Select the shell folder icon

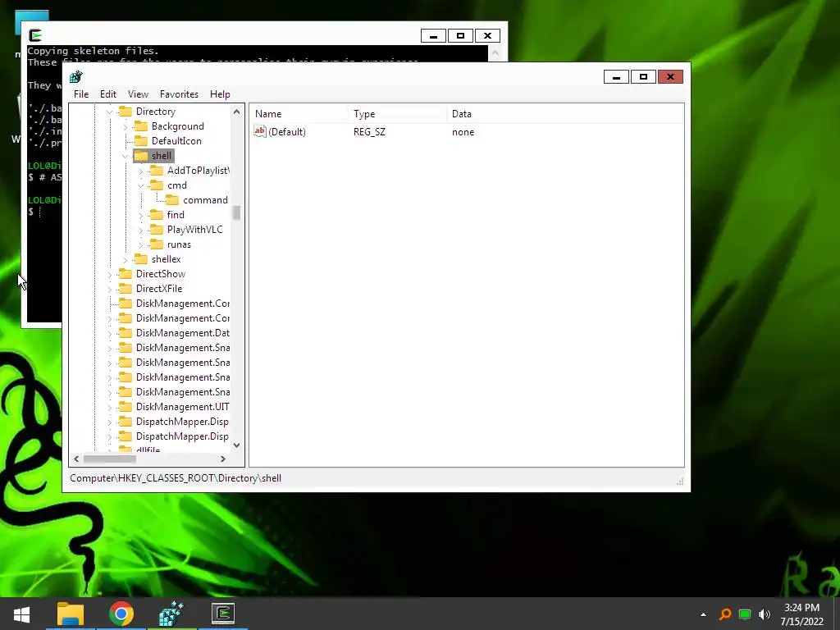click(141, 156)
